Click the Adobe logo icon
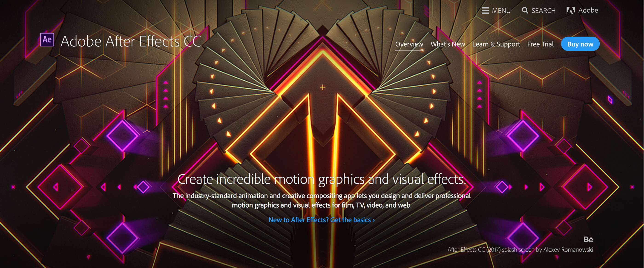 tap(571, 10)
